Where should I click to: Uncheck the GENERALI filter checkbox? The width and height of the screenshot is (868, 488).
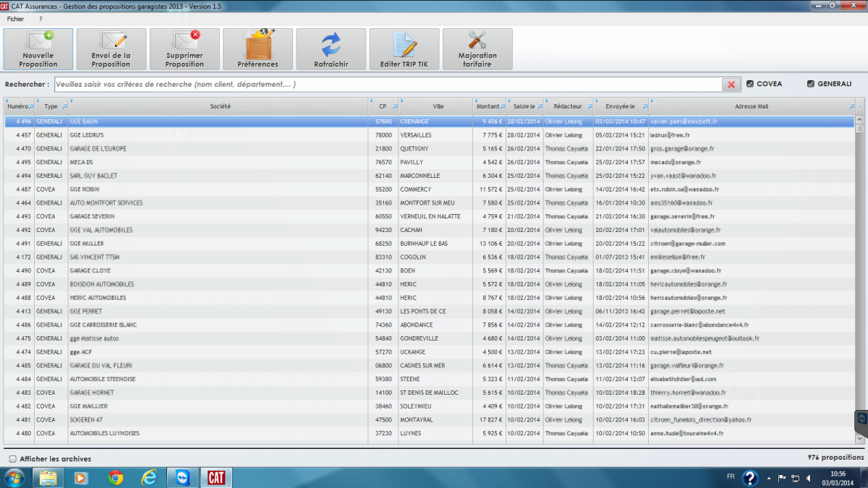tap(811, 84)
